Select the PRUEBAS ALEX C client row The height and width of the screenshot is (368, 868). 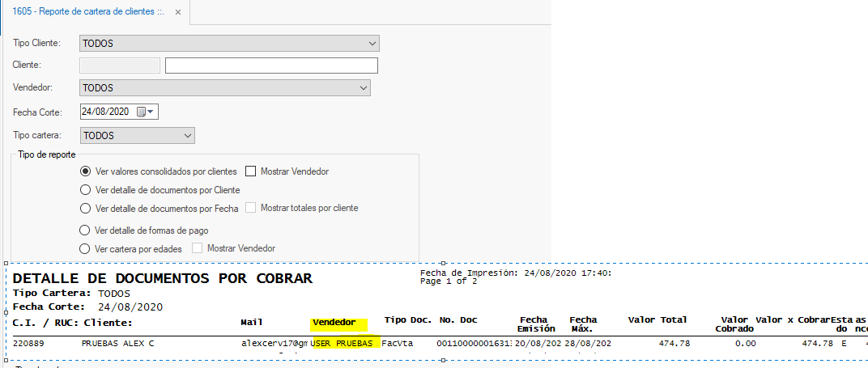coord(117,344)
